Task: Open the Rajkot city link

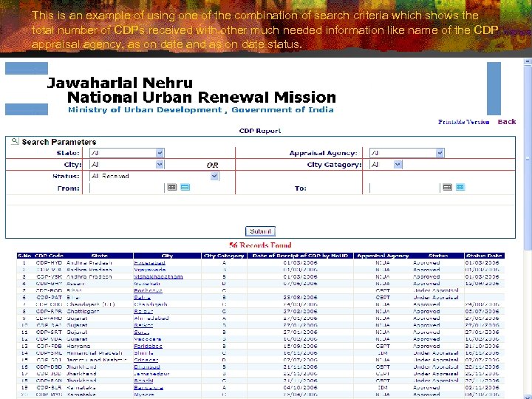Action: tap(143, 325)
